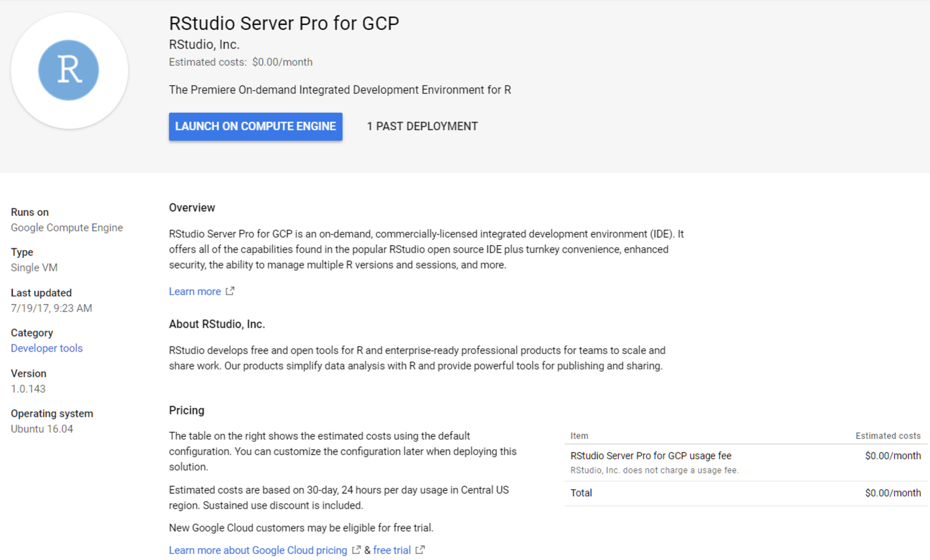Viewport: 930px width, 560px height.
Task: Click the Runs on label
Action: point(30,212)
